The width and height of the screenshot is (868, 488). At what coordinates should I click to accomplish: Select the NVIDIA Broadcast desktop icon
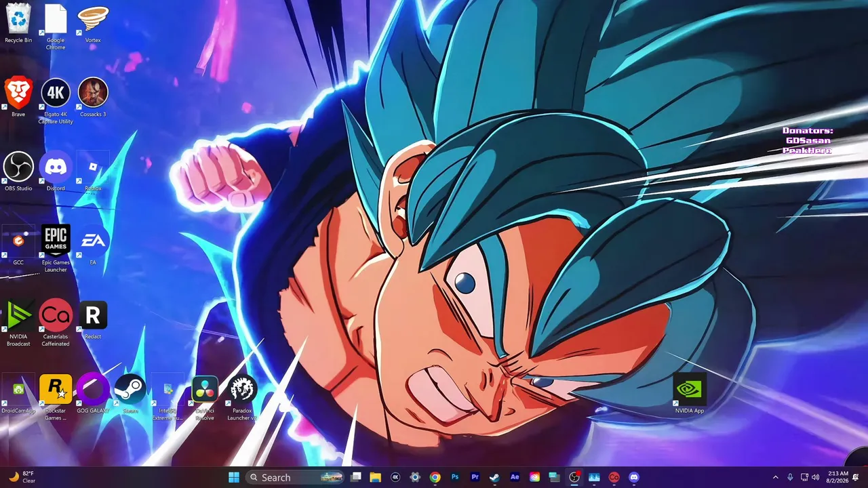click(18, 323)
